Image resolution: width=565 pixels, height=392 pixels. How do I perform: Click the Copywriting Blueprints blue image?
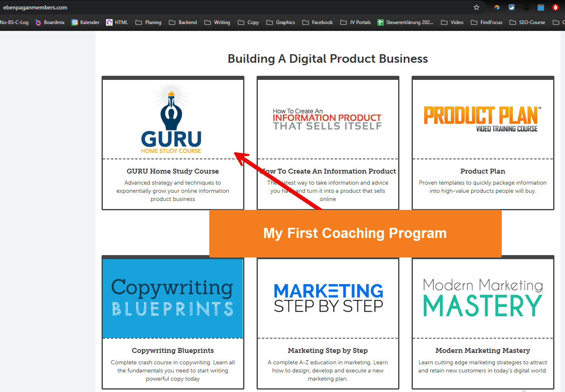pos(173,298)
